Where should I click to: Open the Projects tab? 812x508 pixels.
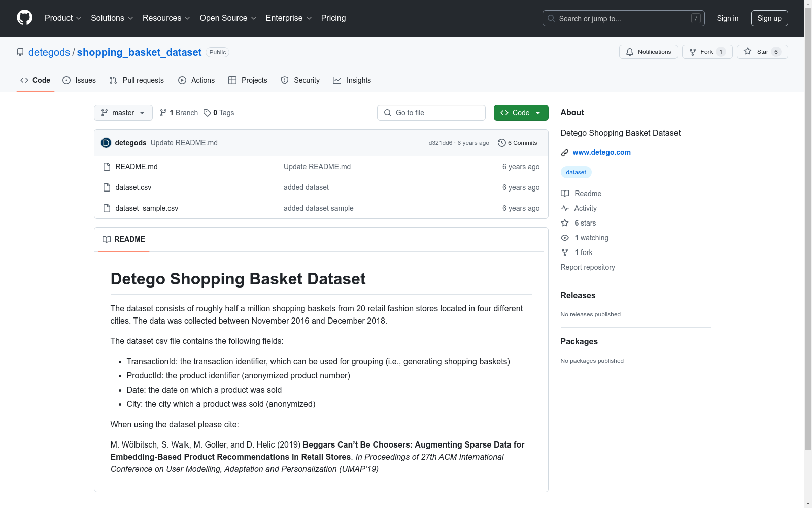tap(248, 80)
